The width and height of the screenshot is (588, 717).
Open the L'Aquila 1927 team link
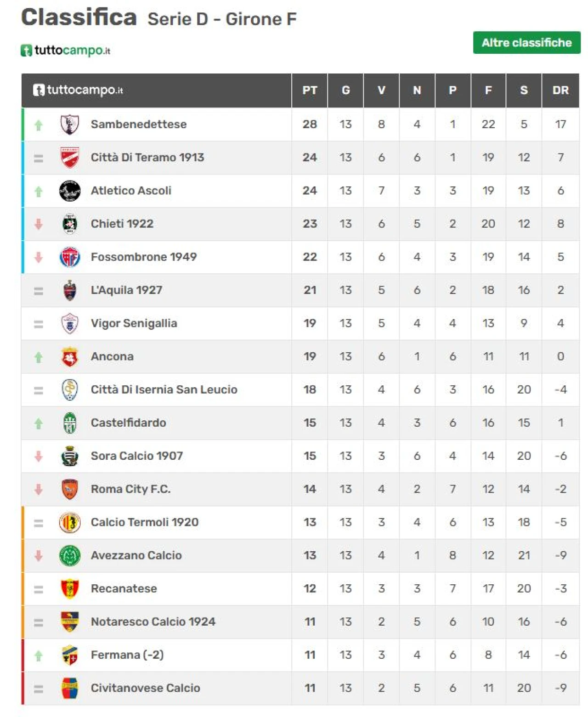pos(126,290)
